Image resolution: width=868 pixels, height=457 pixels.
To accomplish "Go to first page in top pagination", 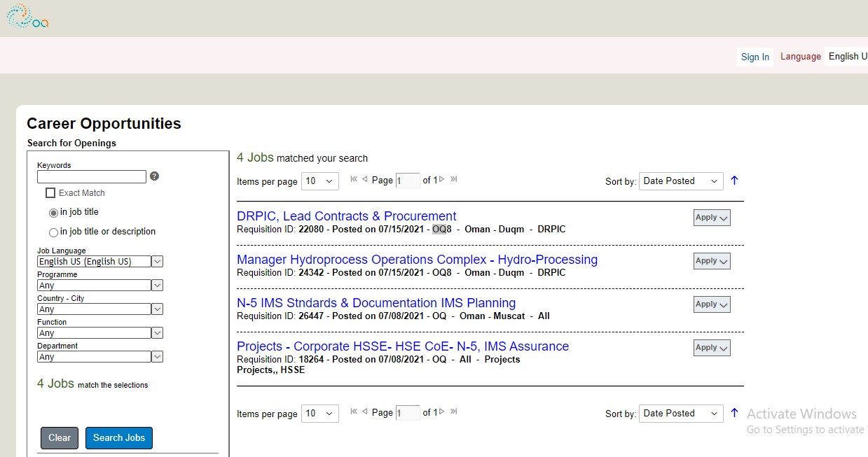I will pos(354,179).
